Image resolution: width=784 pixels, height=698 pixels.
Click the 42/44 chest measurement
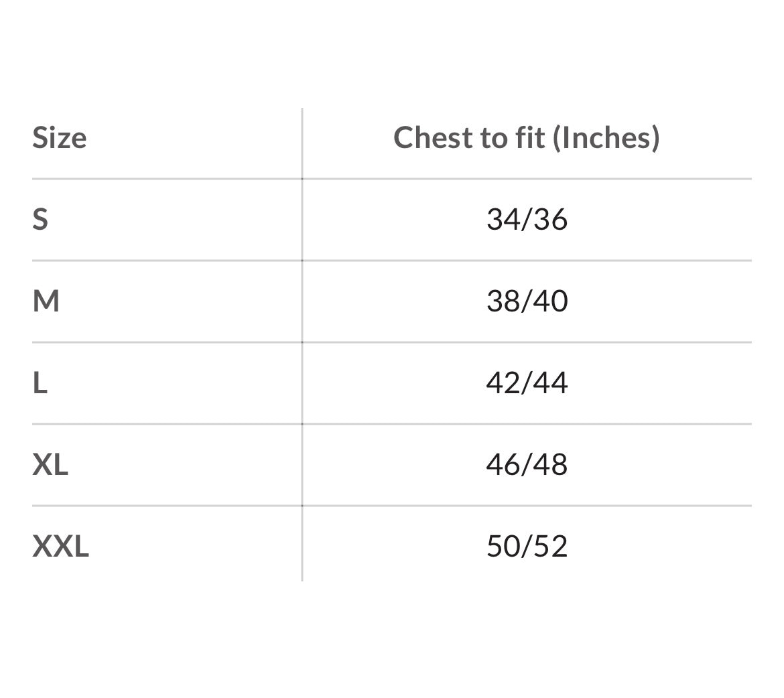click(x=527, y=383)
